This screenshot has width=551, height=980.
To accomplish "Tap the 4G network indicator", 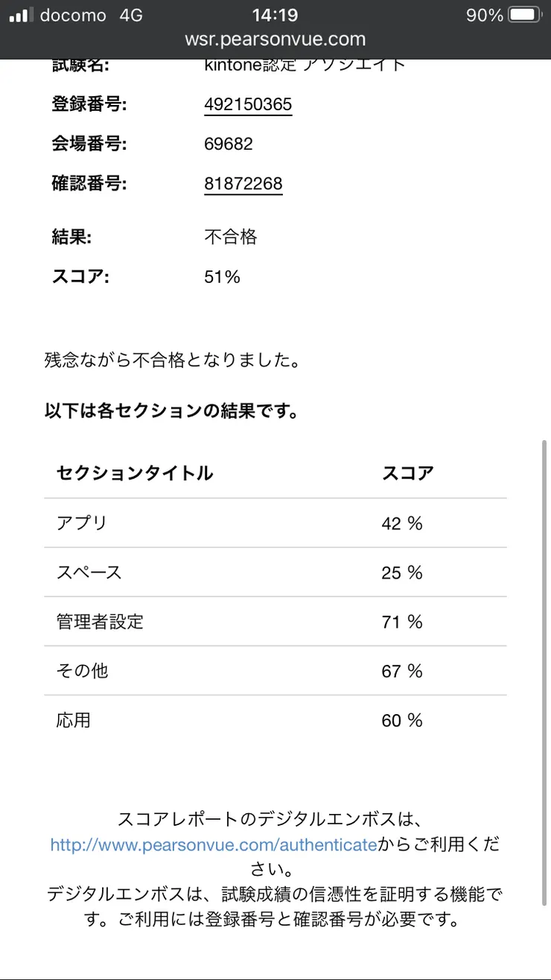I will tap(131, 15).
